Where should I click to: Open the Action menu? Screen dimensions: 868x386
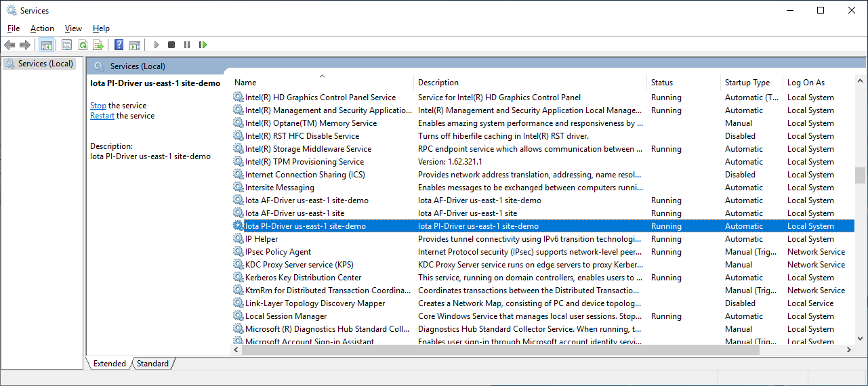[x=42, y=28]
